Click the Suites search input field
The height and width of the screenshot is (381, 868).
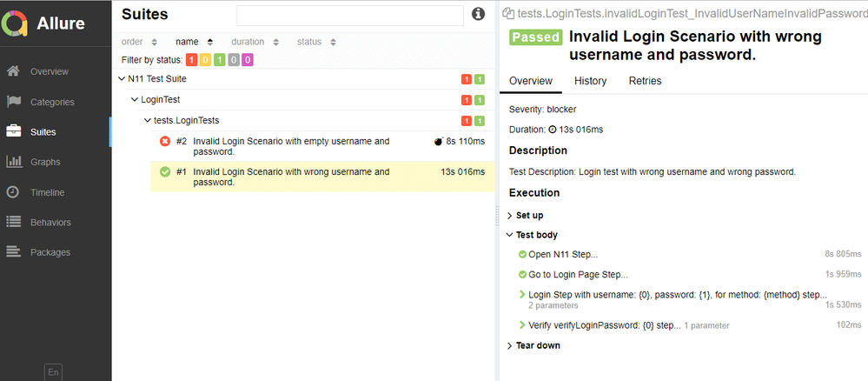pyautogui.click(x=349, y=15)
